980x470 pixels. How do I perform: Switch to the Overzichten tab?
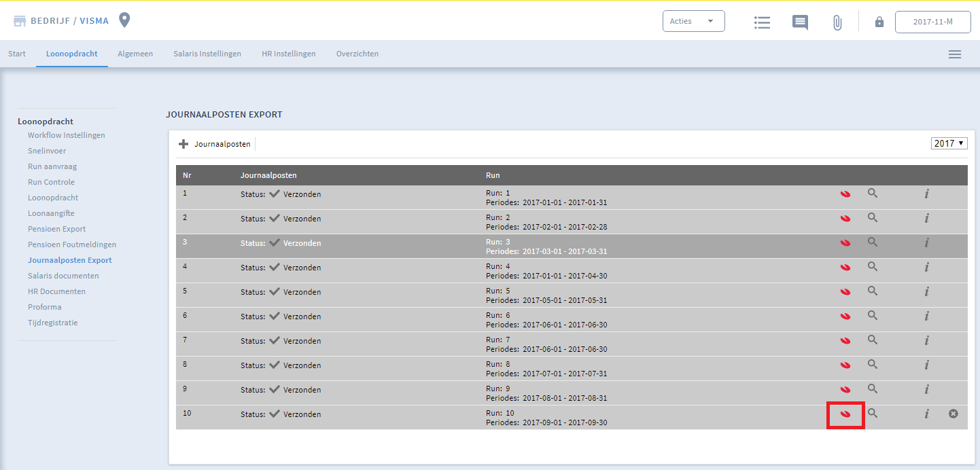357,54
